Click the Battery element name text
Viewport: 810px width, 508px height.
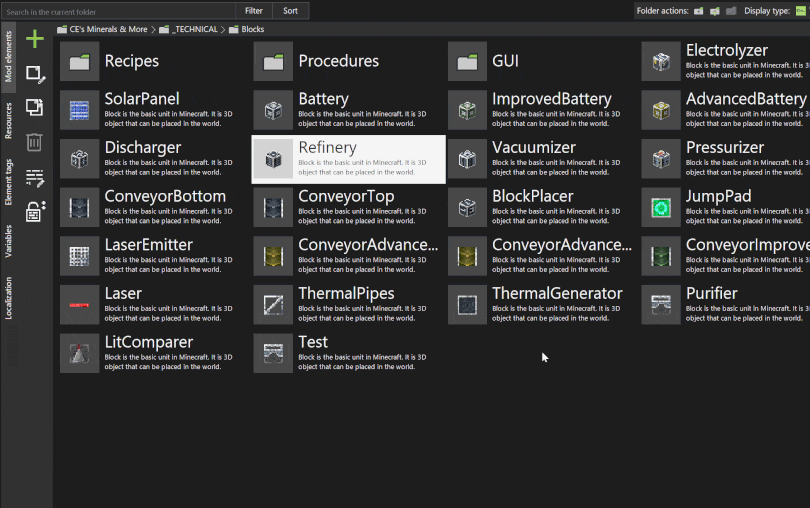click(x=323, y=99)
